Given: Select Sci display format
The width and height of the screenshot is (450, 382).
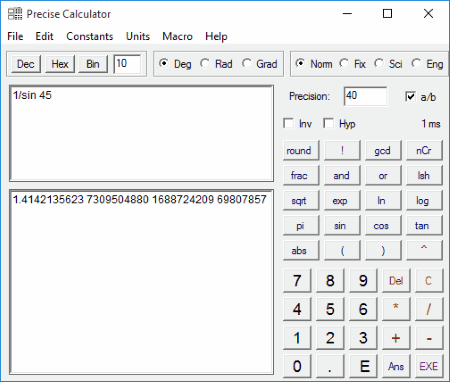Looking at the screenshot, I should tap(388, 64).
